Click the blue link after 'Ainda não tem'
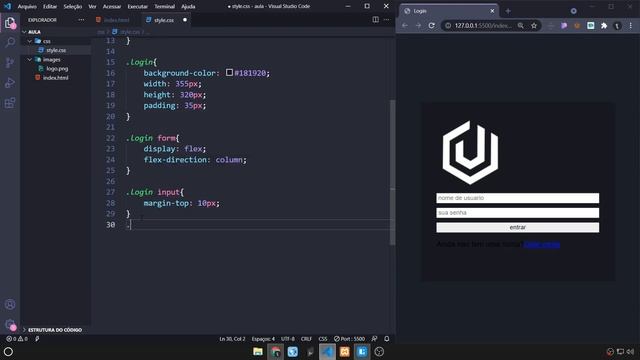This screenshot has height=360, width=640. (x=542, y=244)
